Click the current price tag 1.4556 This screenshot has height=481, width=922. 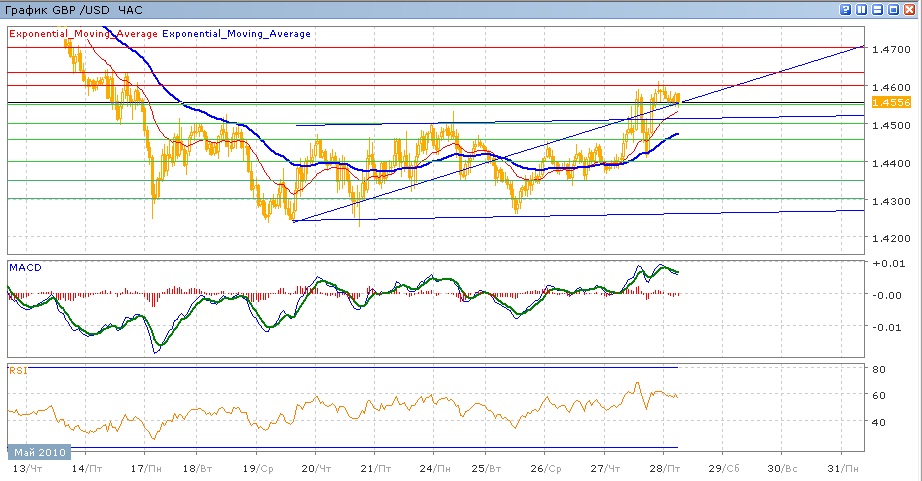[x=889, y=102]
